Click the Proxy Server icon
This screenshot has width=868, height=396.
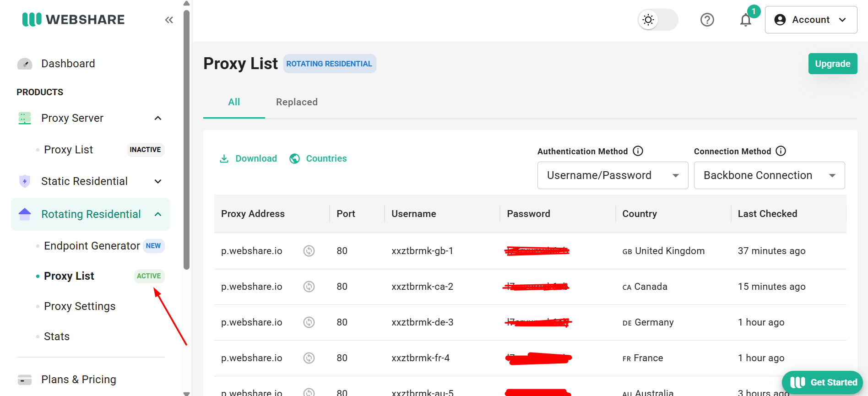pyautogui.click(x=25, y=118)
